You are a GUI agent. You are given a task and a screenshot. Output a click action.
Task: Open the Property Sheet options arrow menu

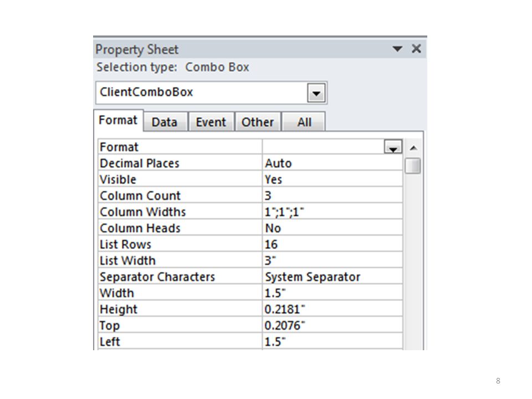click(397, 49)
